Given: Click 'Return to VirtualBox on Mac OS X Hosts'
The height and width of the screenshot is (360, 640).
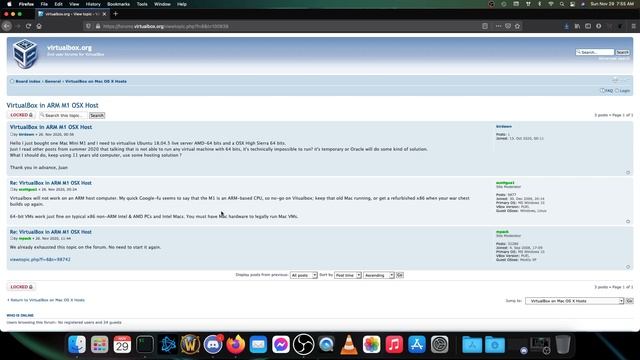Looking at the screenshot, I should pos(47,300).
